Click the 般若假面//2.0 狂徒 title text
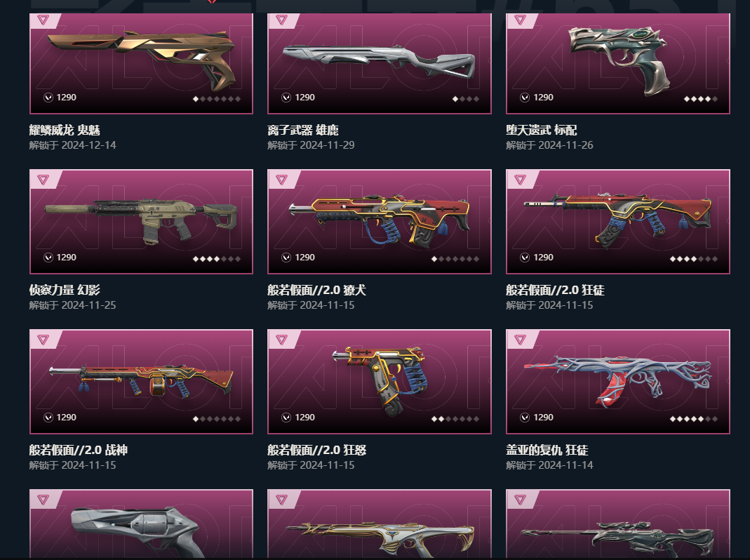 coord(555,290)
